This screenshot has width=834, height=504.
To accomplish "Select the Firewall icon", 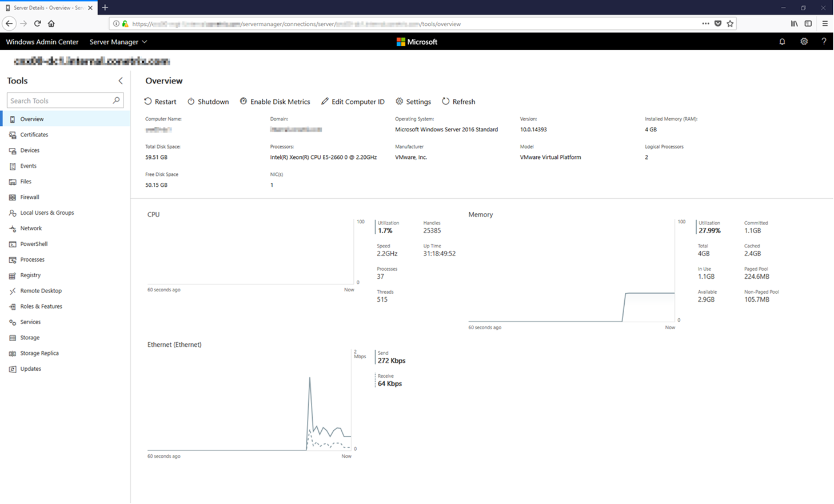I will tap(13, 197).
